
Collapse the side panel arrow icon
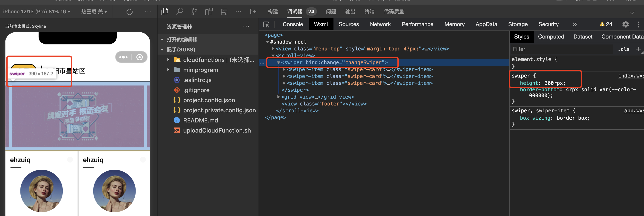(x=253, y=11)
